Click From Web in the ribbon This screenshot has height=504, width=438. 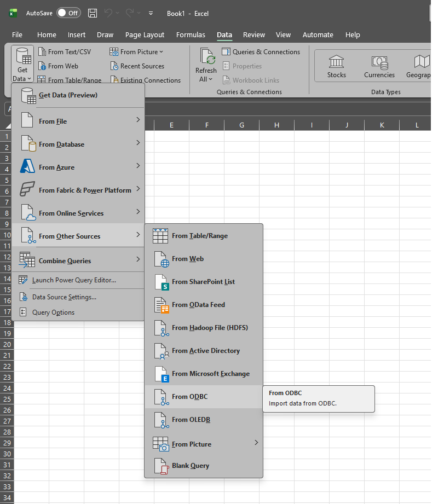[x=58, y=66]
